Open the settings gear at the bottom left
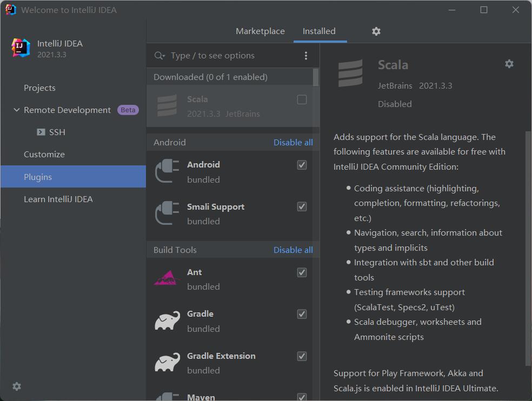This screenshot has width=532, height=401. [17, 386]
